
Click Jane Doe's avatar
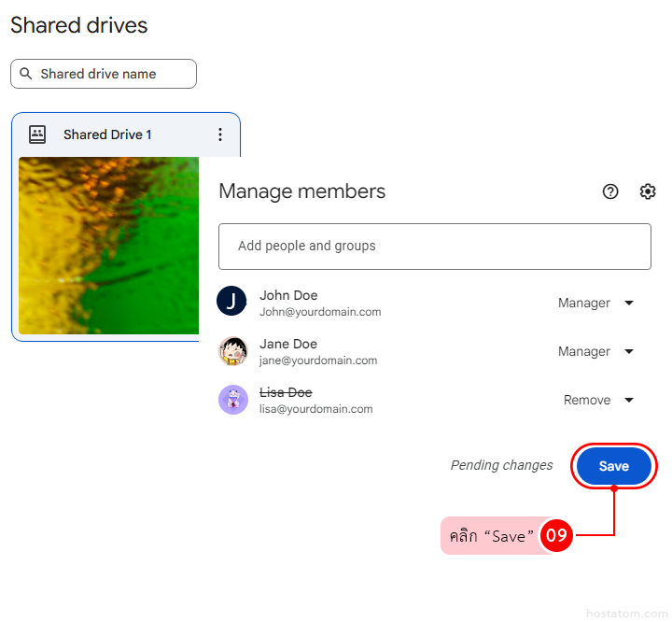pyautogui.click(x=233, y=351)
